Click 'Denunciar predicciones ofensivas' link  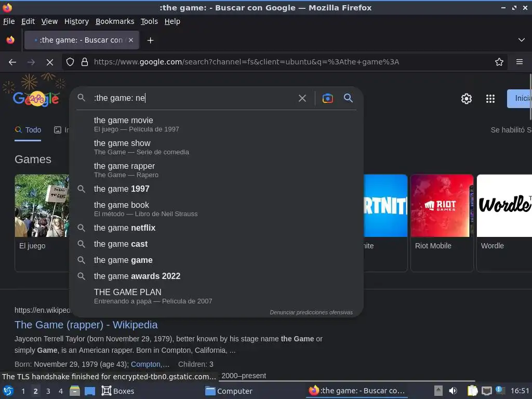(x=311, y=312)
